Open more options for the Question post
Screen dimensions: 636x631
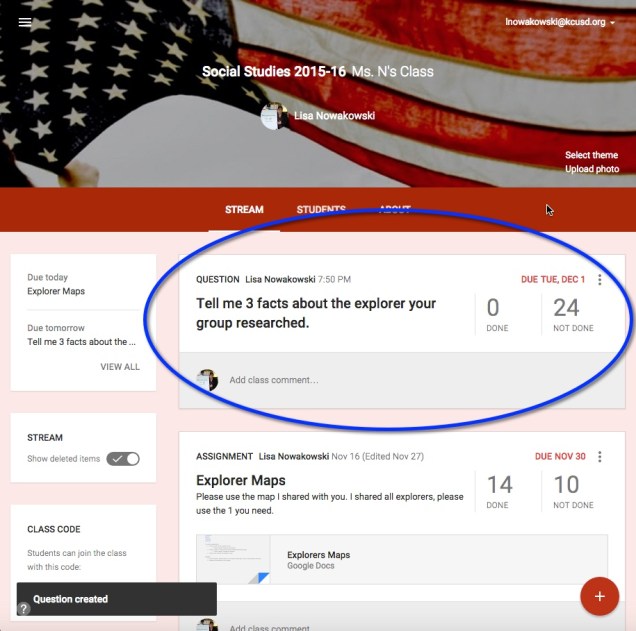point(599,279)
